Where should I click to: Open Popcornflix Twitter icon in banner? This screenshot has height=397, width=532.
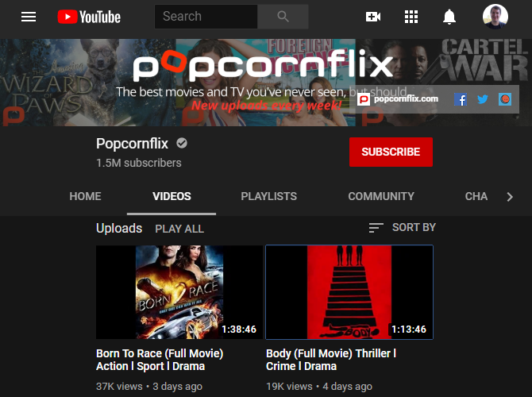coord(483,99)
